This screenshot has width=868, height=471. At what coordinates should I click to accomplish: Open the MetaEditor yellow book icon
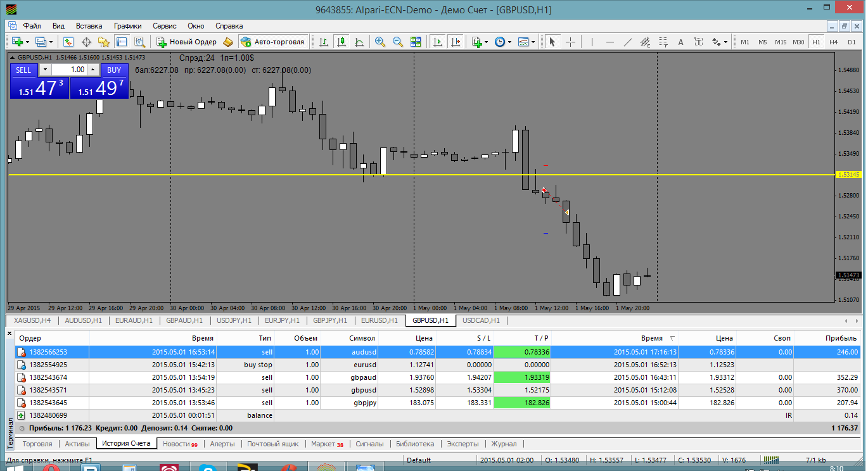pos(228,42)
